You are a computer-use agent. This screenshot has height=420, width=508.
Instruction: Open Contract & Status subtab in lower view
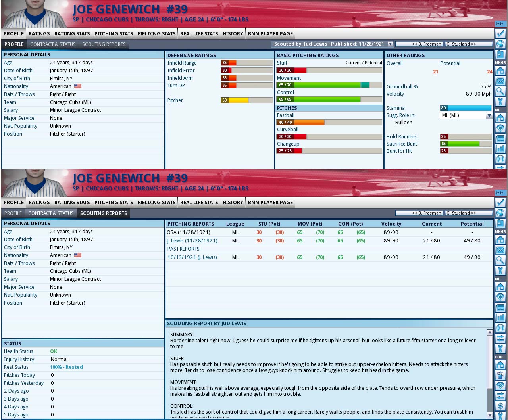[x=51, y=213]
